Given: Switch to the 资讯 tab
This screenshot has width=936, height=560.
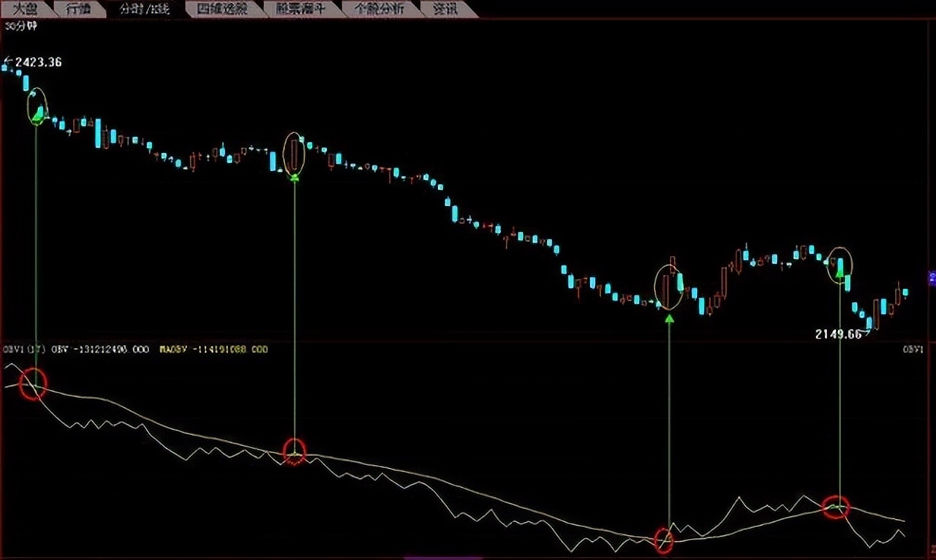Looking at the screenshot, I should (x=449, y=10).
